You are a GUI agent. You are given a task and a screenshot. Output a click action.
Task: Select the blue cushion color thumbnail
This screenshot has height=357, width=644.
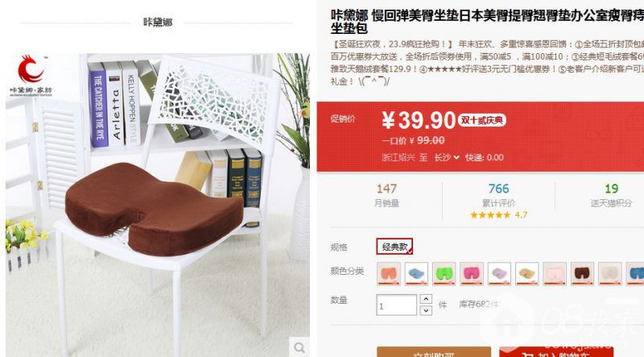416,273
